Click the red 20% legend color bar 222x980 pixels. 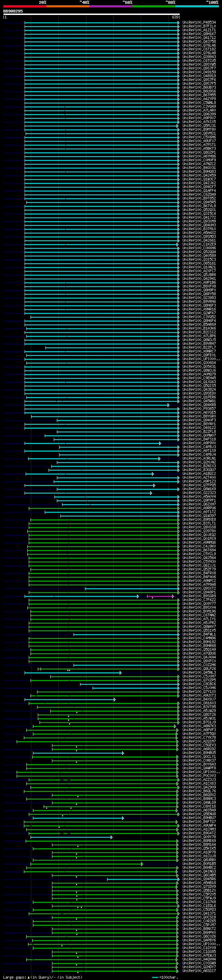pos(25,6)
